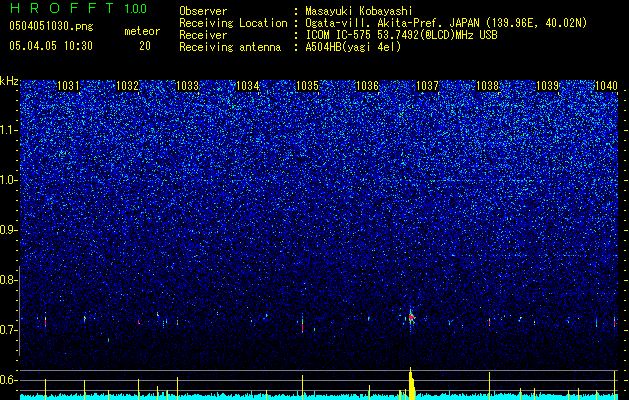Select the ICOM IC-575 53.7492 MHz receiver text

[401, 35]
